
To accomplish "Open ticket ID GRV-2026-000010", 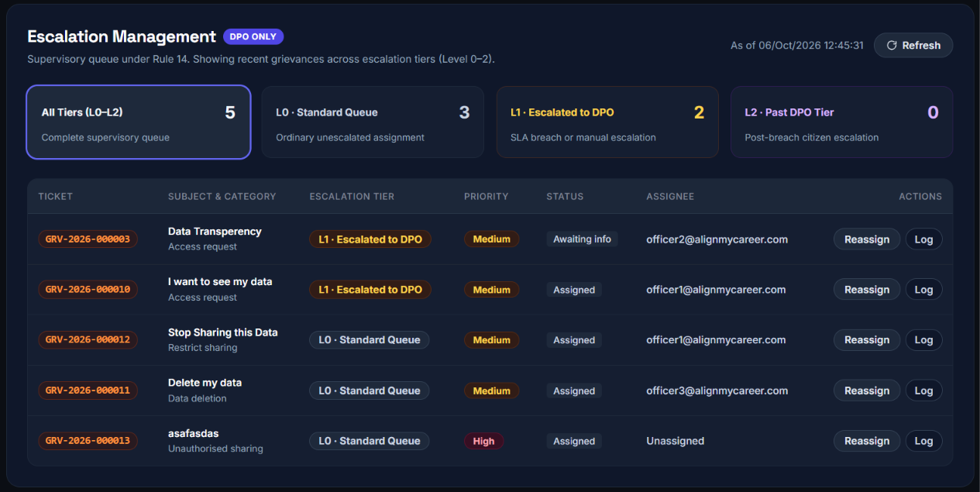I will 88,290.
